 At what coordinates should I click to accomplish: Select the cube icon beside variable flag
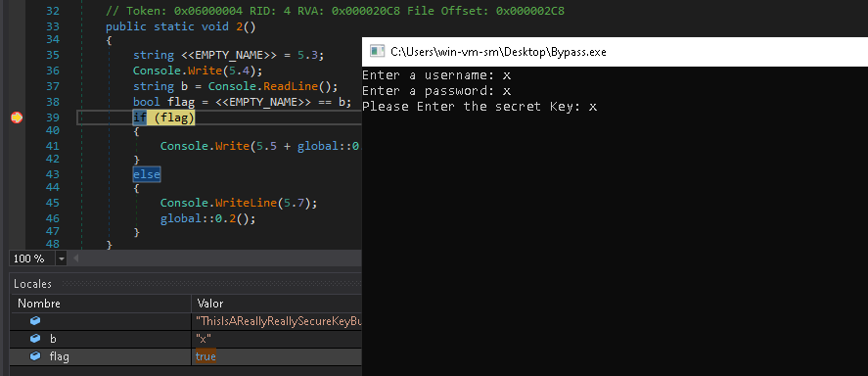(35, 356)
